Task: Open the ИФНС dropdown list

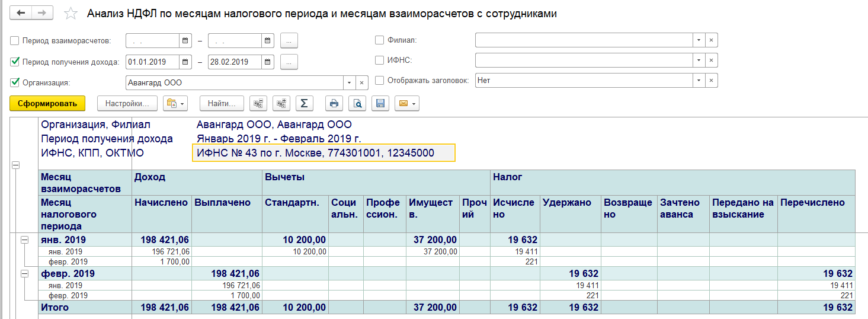Action: click(699, 60)
